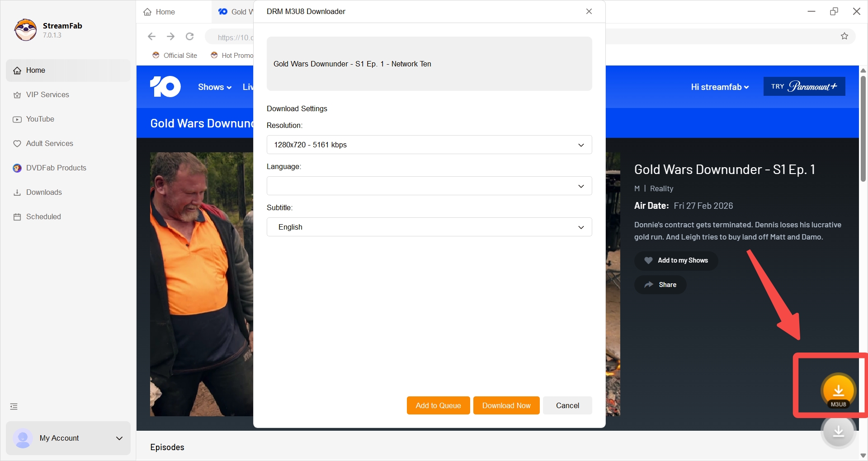Navigate back in the browser

coord(151,37)
